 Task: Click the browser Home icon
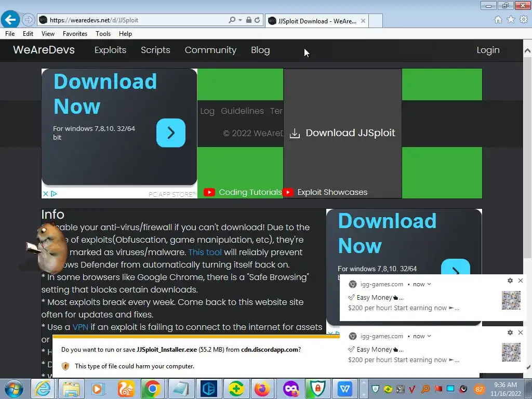(x=498, y=20)
